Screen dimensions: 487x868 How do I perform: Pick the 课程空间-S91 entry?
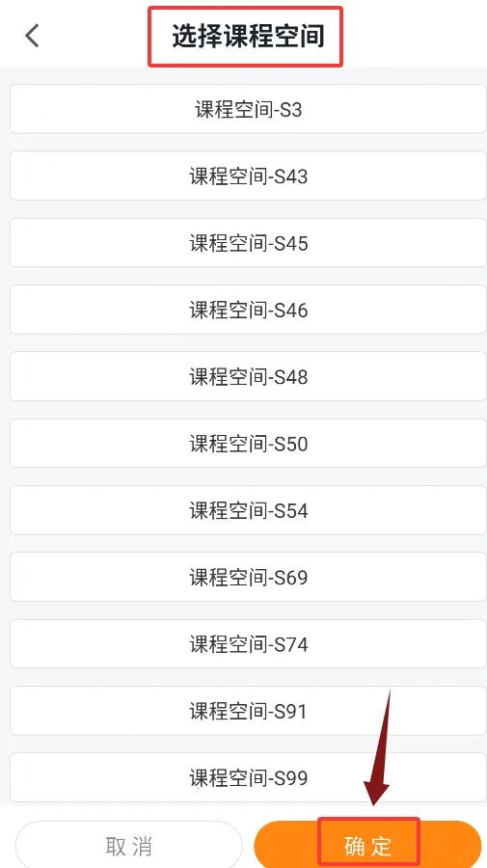[248, 711]
